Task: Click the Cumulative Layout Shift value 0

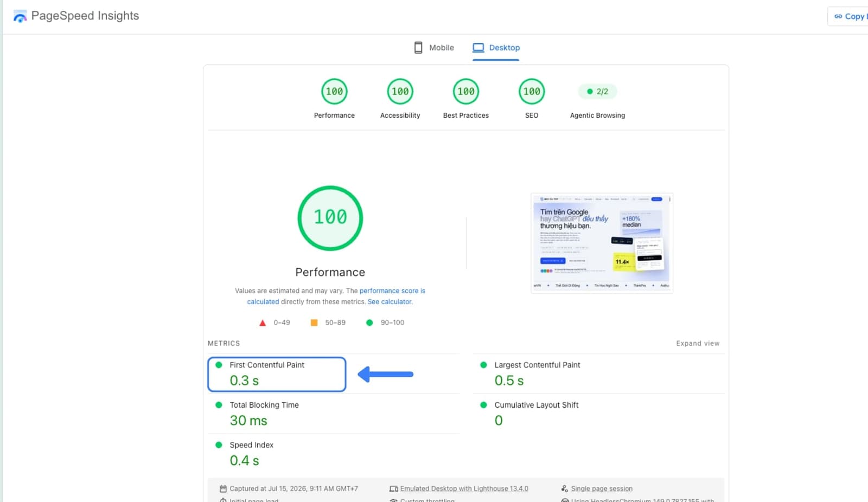Action: point(499,421)
